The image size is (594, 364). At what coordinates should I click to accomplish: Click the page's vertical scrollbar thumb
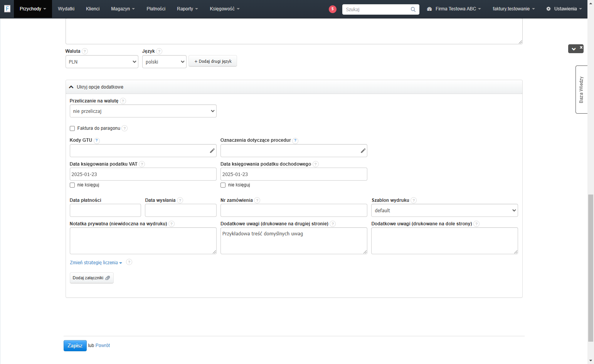(x=591, y=268)
